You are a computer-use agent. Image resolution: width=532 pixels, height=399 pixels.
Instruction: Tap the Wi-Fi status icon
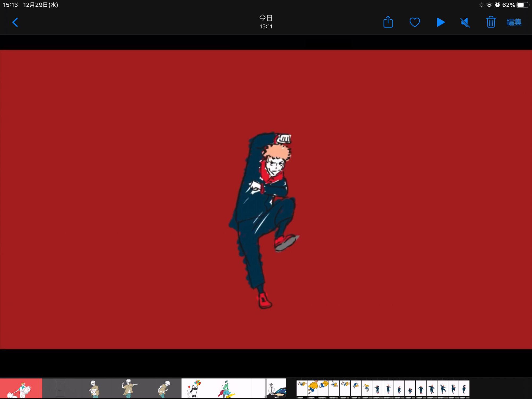(489, 5)
